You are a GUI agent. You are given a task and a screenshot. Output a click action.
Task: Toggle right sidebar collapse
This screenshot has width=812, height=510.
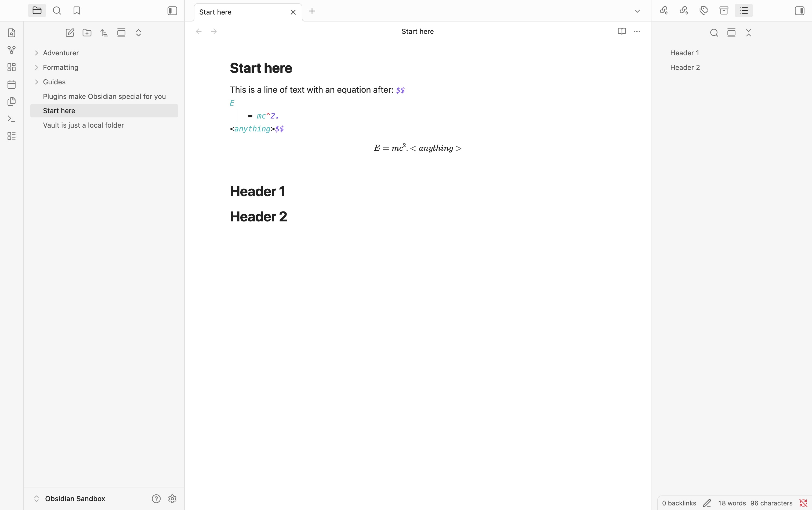tap(800, 11)
